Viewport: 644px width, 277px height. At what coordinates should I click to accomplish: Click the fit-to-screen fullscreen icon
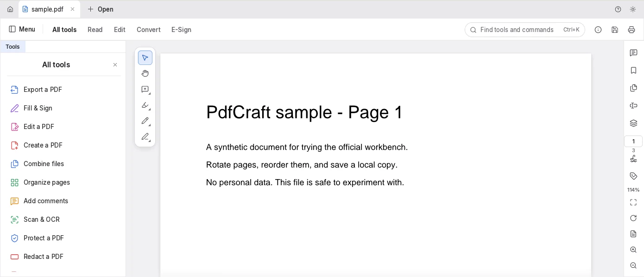[x=633, y=202]
